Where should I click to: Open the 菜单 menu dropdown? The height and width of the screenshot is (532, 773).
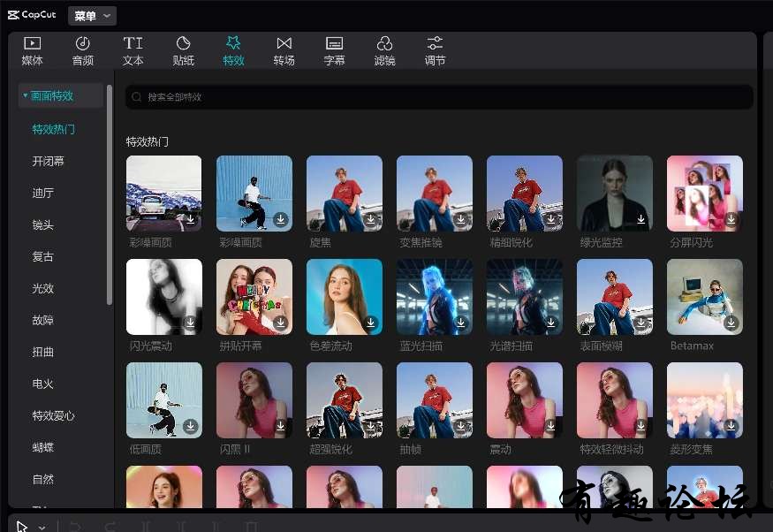[92, 16]
